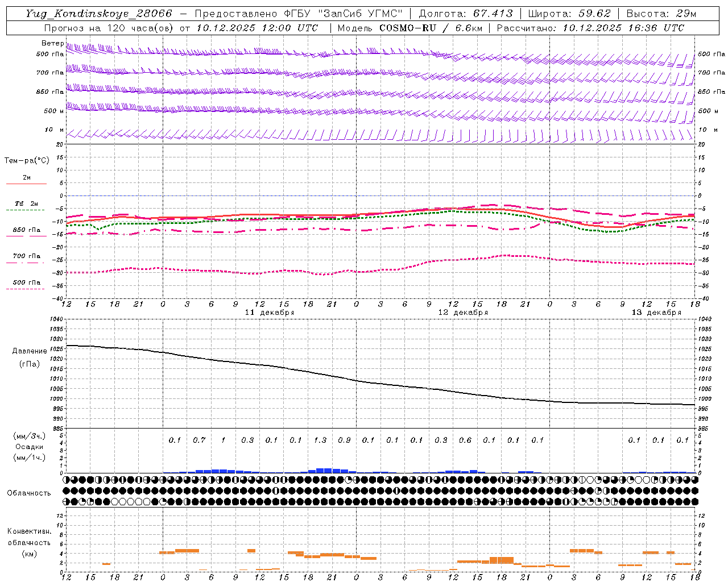Click the Облачность panel label
The height and width of the screenshot is (582, 728).
(29, 493)
